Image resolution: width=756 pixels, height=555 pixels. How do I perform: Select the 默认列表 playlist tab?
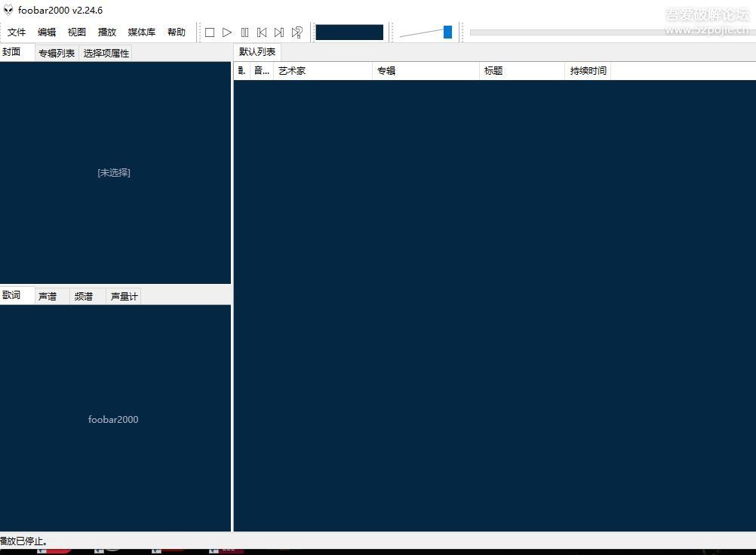click(257, 51)
